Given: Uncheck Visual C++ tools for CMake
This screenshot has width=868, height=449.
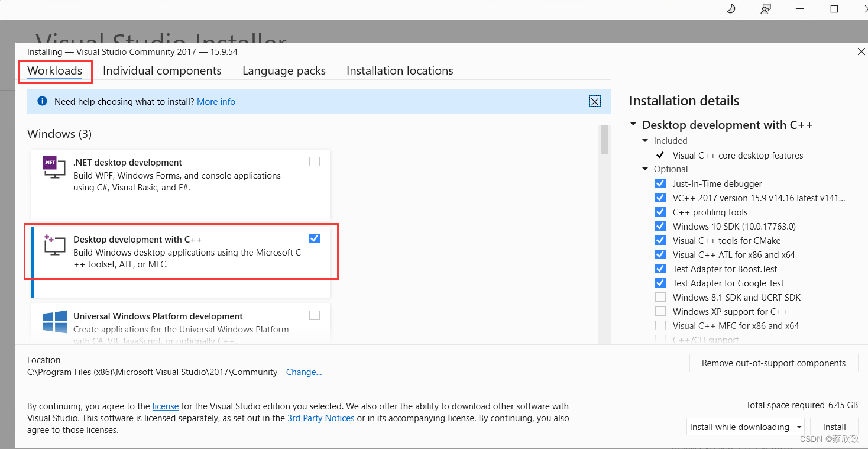Looking at the screenshot, I should (x=660, y=240).
